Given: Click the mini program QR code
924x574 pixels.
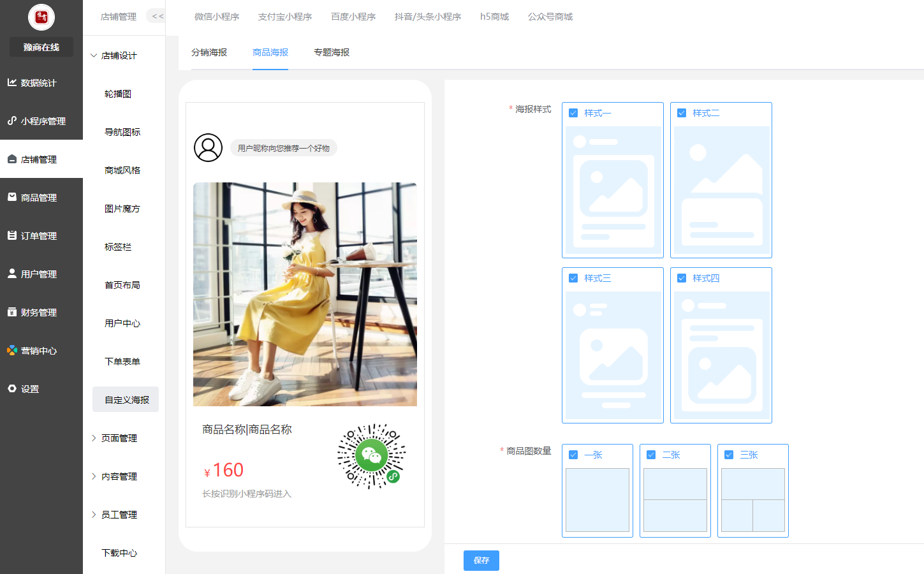Looking at the screenshot, I should (x=371, y=456).
